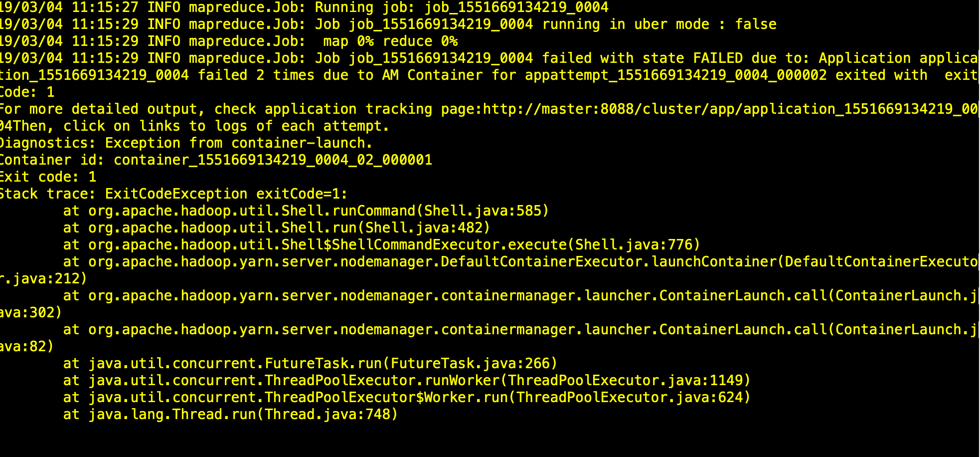Click the container_1551669134219_0004_02_000001 container id
Image resolution: width=980 pixels, height=457 pixels.
pos(273,160)
